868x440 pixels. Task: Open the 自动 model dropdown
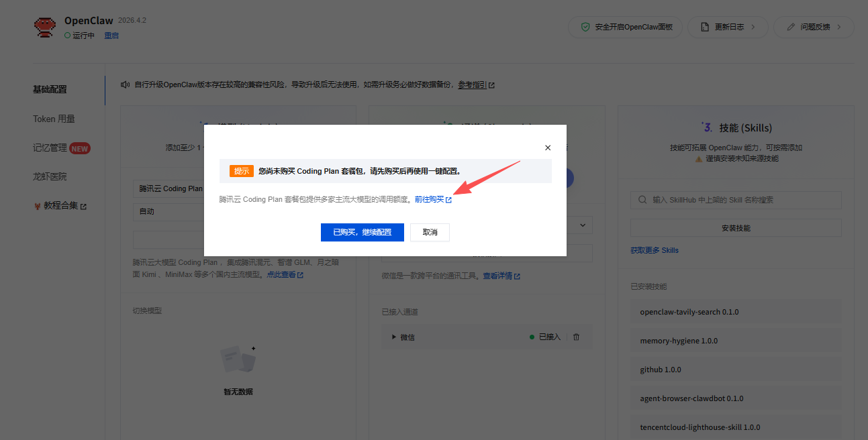click(x=168, y=211)
